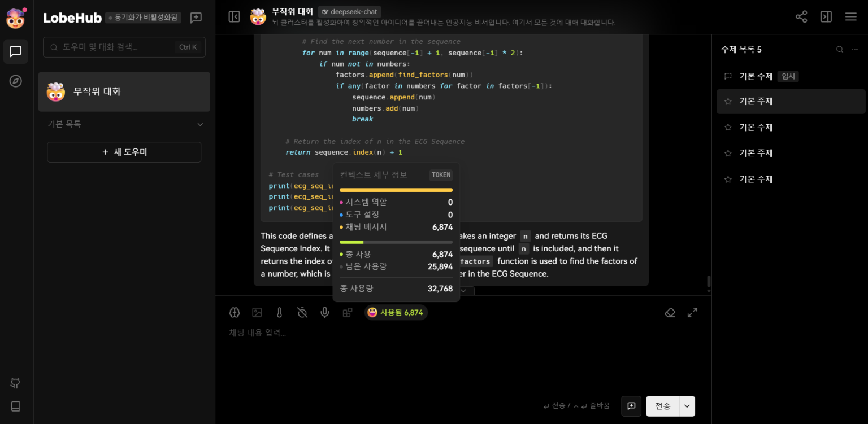
Task: Toggle the history timer off icon
Action: coord(302,312)
